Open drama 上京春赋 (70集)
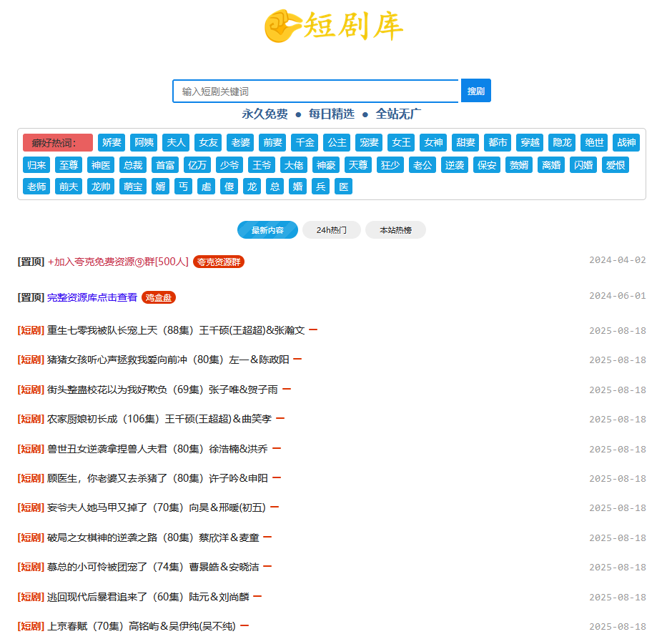 point(141,627)
